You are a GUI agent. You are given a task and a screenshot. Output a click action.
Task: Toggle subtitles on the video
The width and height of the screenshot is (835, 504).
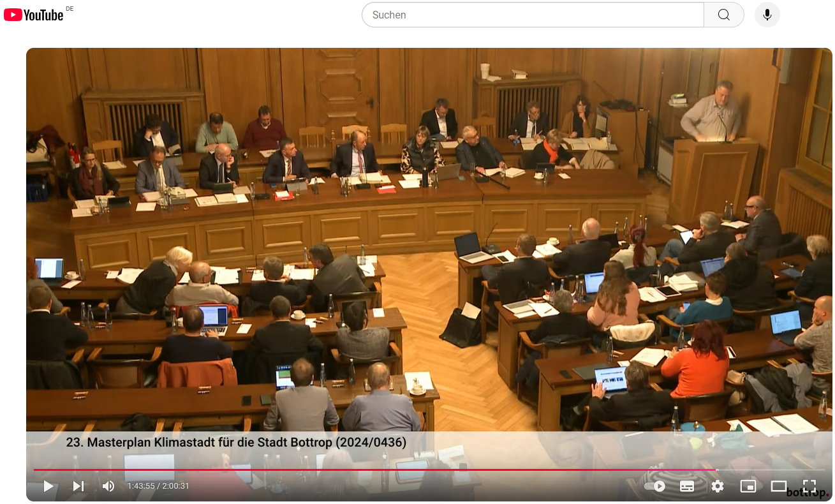tap(687, 486)
